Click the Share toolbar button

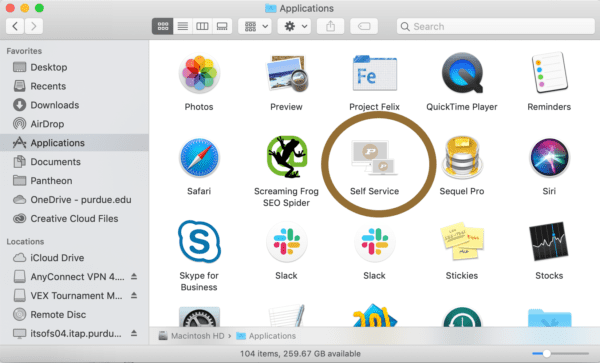pyautogui.click(x=330, y=26)
